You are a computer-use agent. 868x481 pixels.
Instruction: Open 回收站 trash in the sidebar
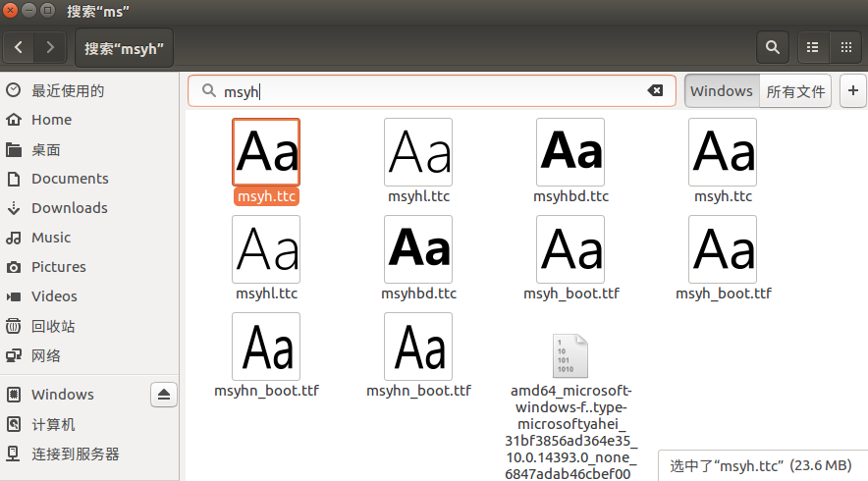[x=89, y=326]
